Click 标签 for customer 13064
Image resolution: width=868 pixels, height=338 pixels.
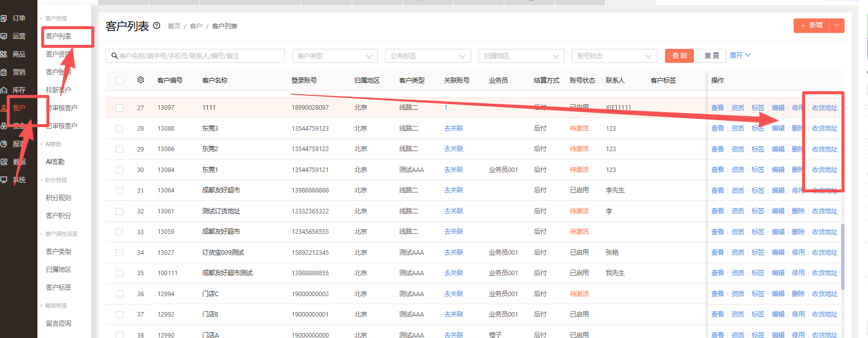coord(758,190)
